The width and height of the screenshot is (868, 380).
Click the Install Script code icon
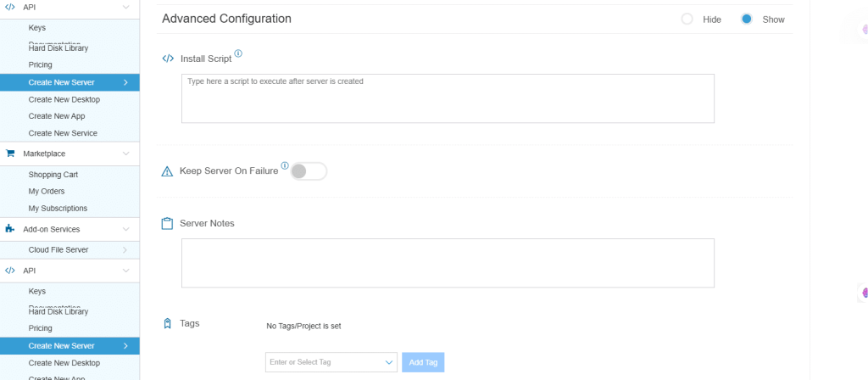pos(168,59)
